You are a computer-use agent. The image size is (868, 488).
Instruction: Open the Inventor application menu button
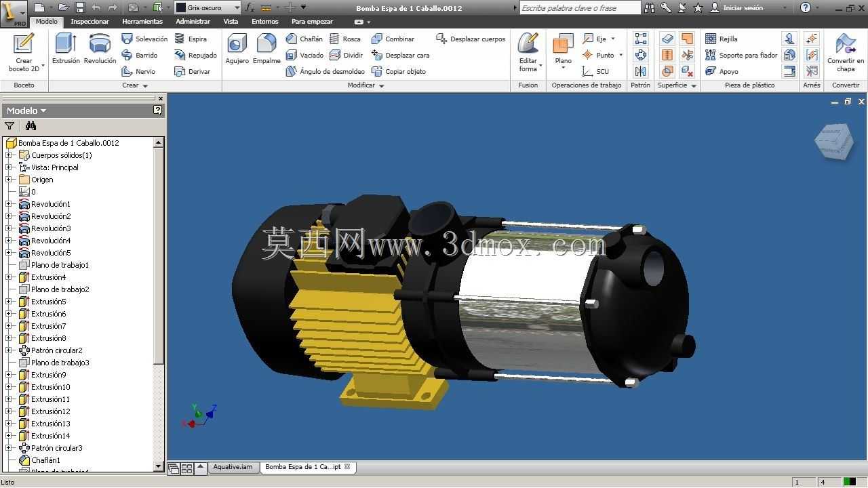pos(14,13)
